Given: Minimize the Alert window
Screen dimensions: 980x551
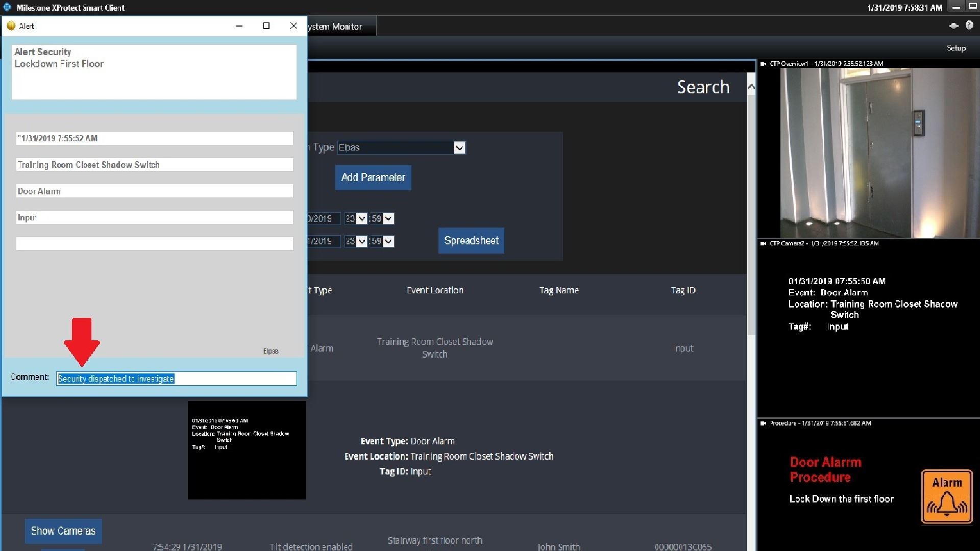Looking at the screenshot, I should (x=239, y=26).
